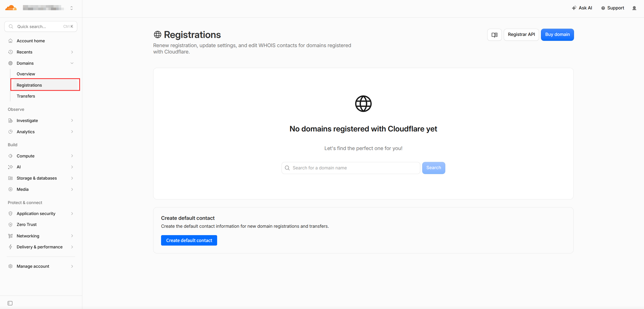Image resolution: width=644 pixels, height=309 pixels.
Task: Click the large globe illustration
Action: 363,104
